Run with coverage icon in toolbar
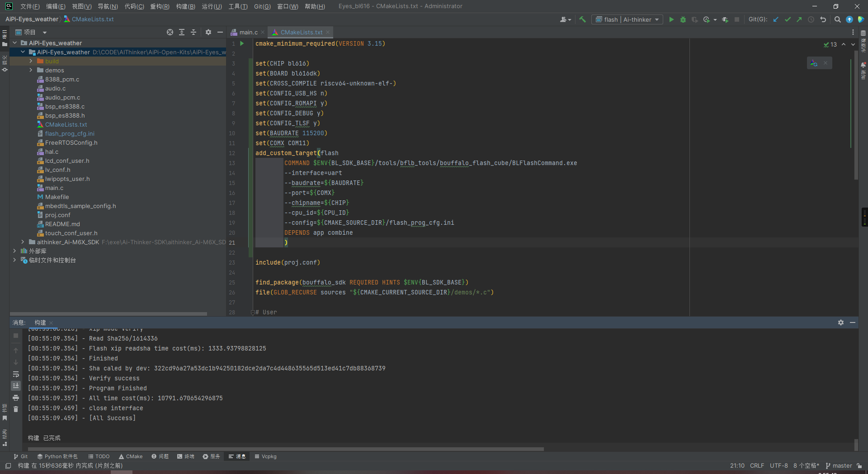 [x=694, y=19]
